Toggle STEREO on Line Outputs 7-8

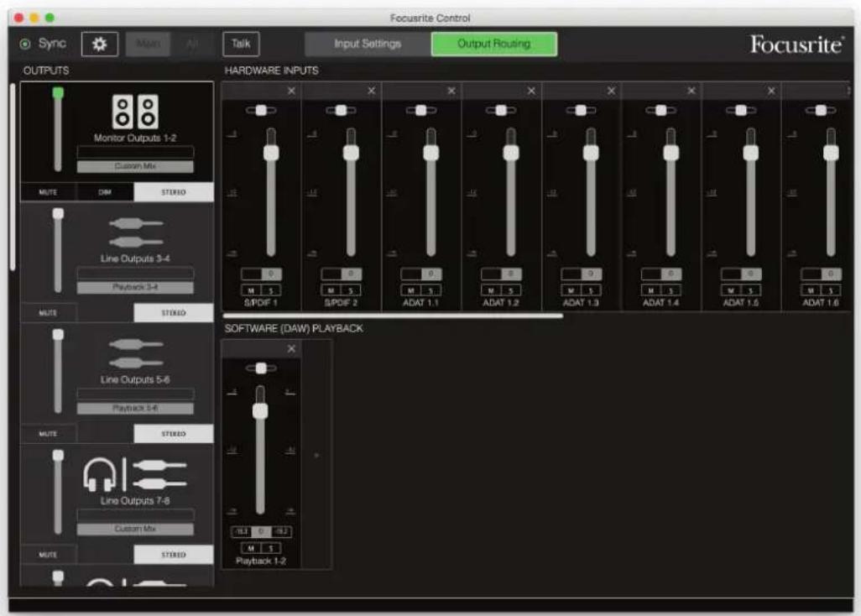[174, 555]
